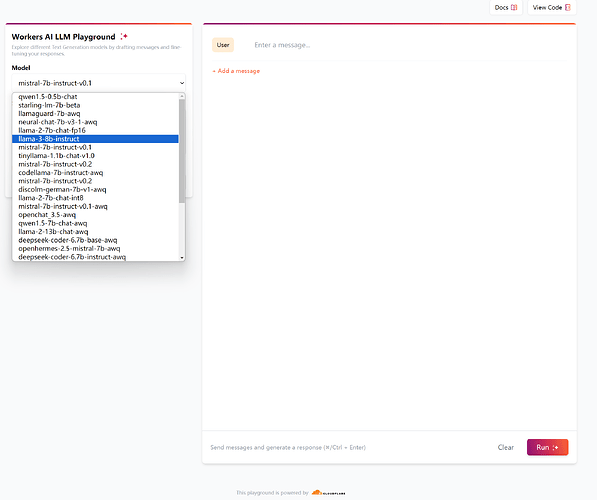This screenshot has height=500, width=597.
Task: Choose discolm-german-7b-v1-awq model
Action: point(95,189)
